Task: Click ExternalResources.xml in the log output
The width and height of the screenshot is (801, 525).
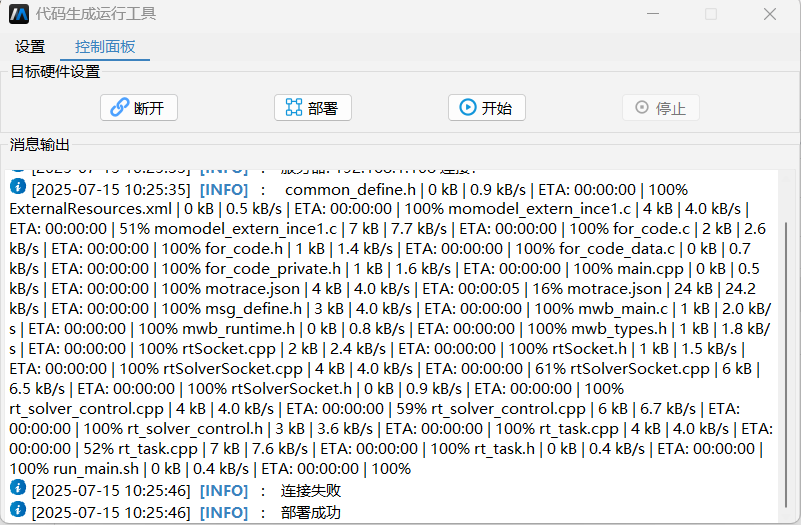Action: (x=91, y=209)
